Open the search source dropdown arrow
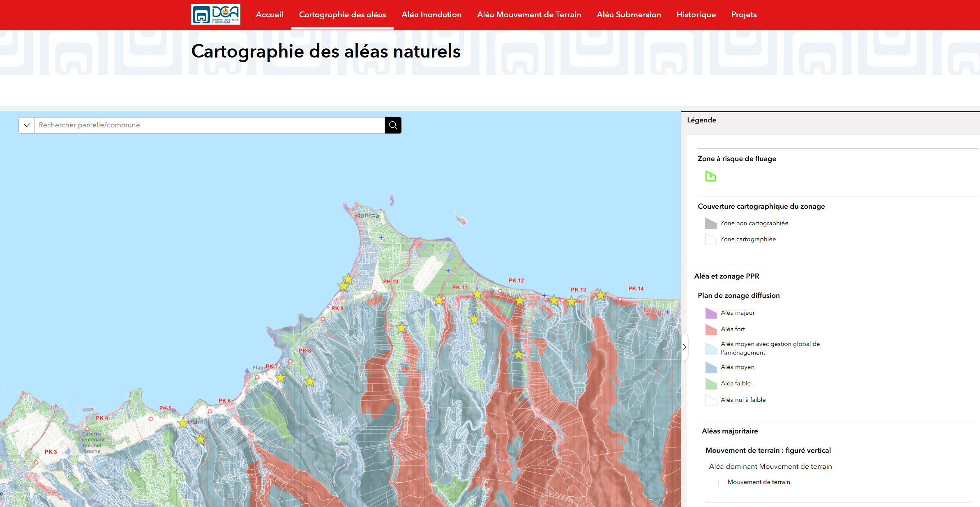Image resolution: width=980 pixels, height=507 pixels. [27, 125]
